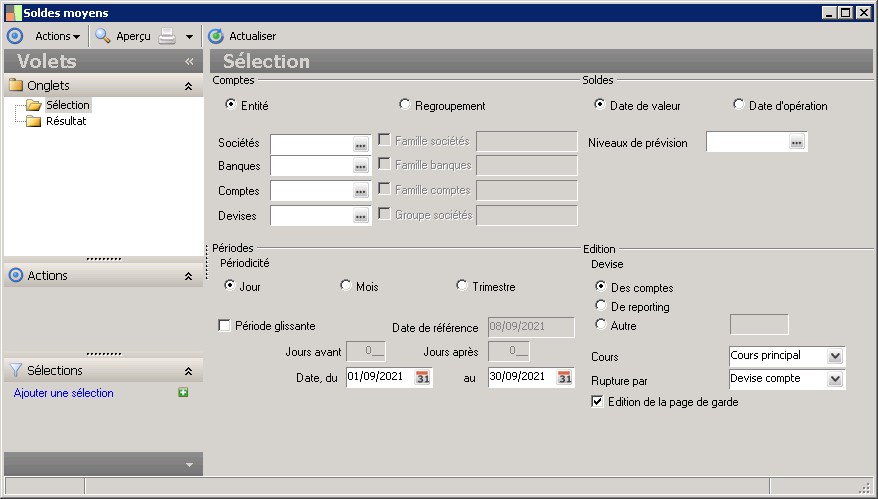Open calendar for end date 30/09/2021
Image resolution: width=878 pixels, height=499 pixels.
[565, 377]
